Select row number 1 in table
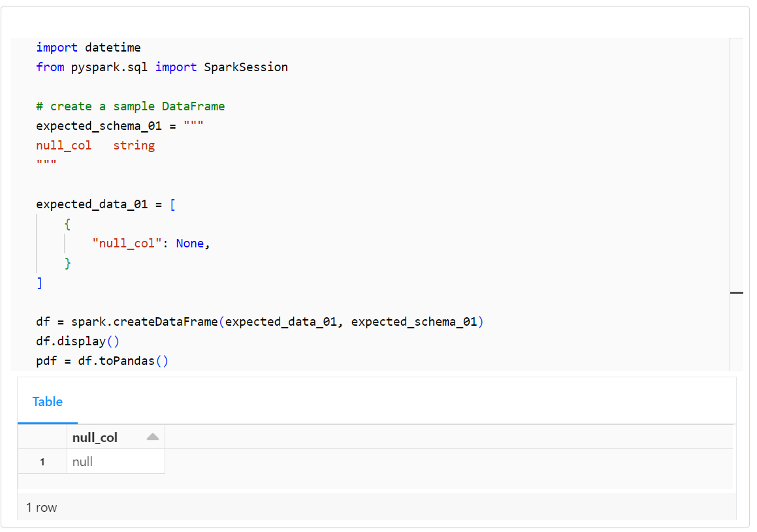 point(42,462)
